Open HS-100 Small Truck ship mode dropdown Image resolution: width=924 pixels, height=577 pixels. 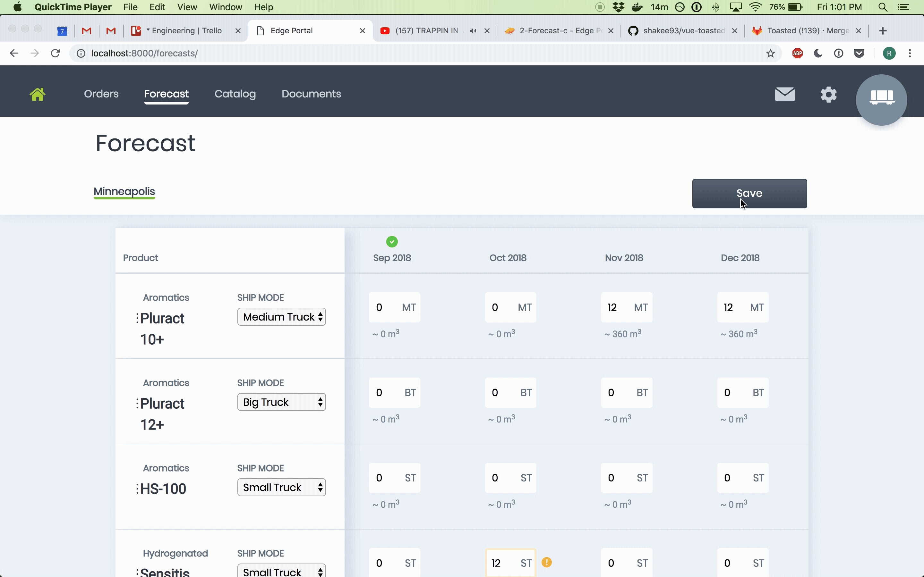[281, 487]
